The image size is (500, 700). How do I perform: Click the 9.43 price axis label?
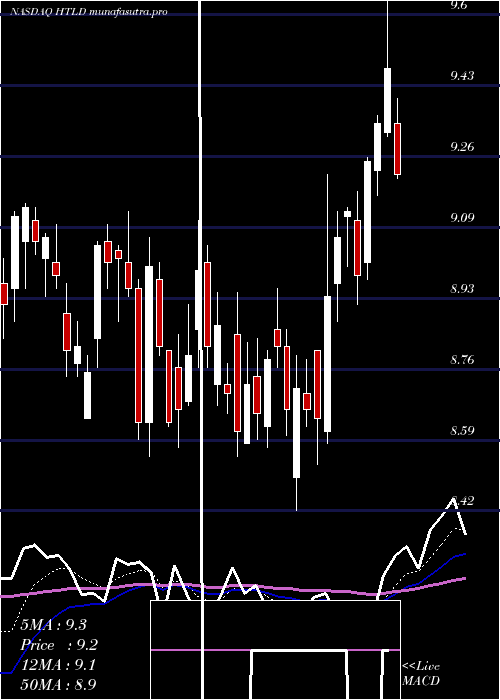[x=462, y=76]
